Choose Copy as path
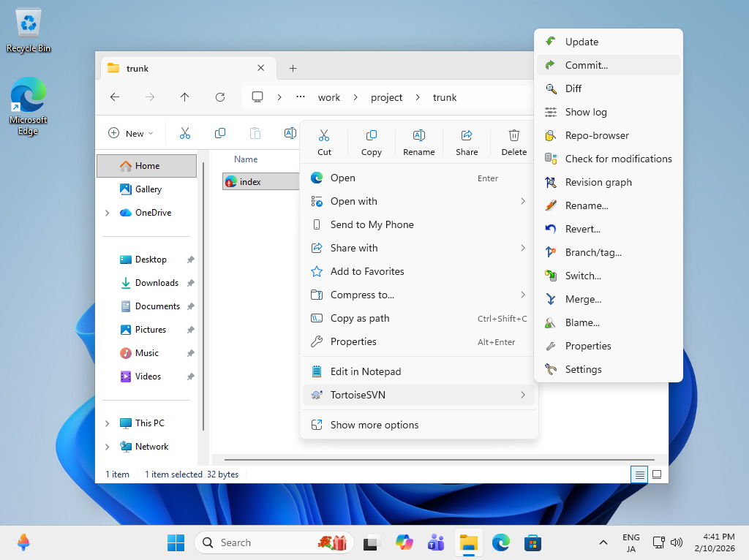The height and width of the screenshot is (560, 749). [418, 318]
